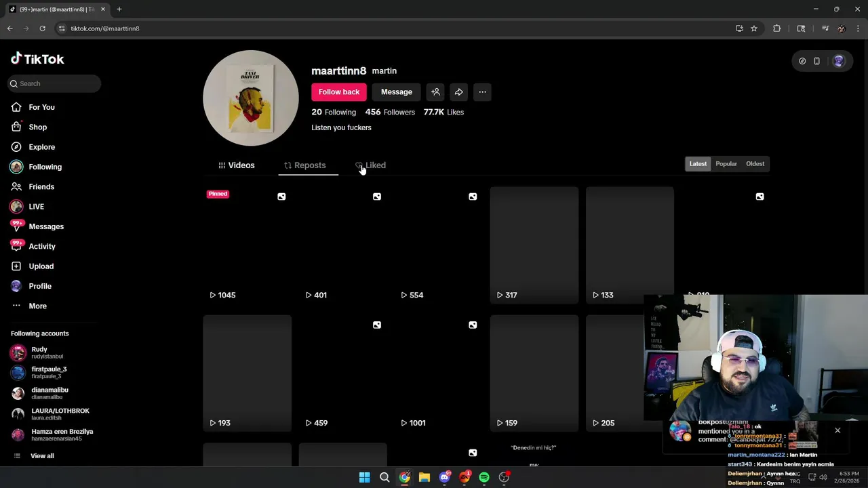The height and width of the screenshot is (488, 868).
Task: Switch to the Videos tab
Action: tap(236, 165)
